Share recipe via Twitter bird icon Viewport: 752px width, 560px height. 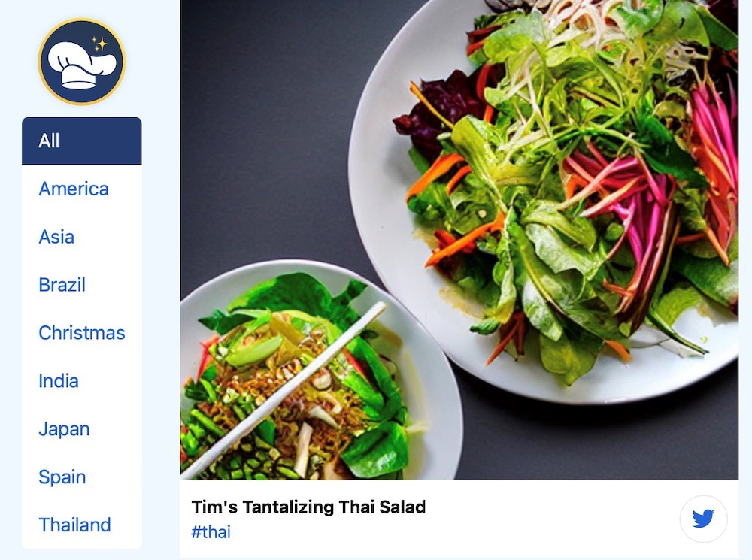703,519
